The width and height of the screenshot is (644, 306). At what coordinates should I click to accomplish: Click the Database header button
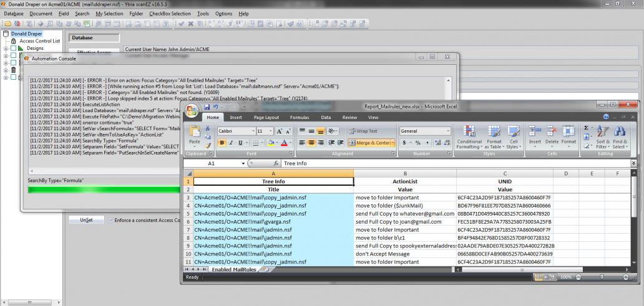94,38
